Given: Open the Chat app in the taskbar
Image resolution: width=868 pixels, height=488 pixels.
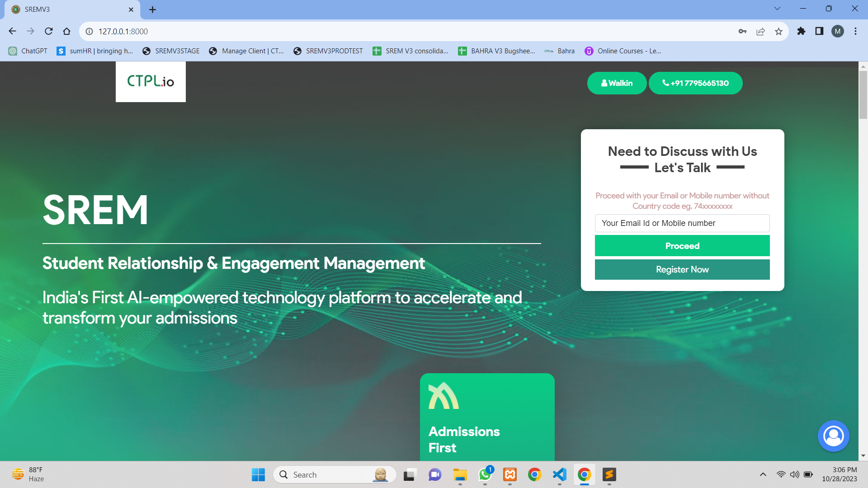Looking at the screenshot, I should 434,474.
